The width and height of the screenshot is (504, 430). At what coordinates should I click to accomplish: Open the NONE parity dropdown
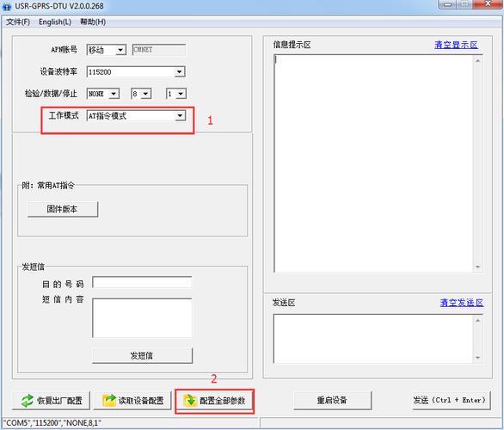coord(103,94)
